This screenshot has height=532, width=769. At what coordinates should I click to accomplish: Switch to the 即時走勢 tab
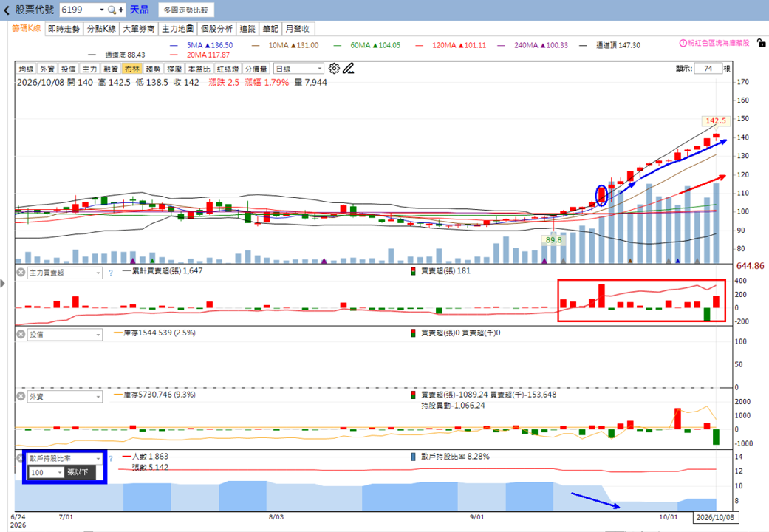pos(64,29)
